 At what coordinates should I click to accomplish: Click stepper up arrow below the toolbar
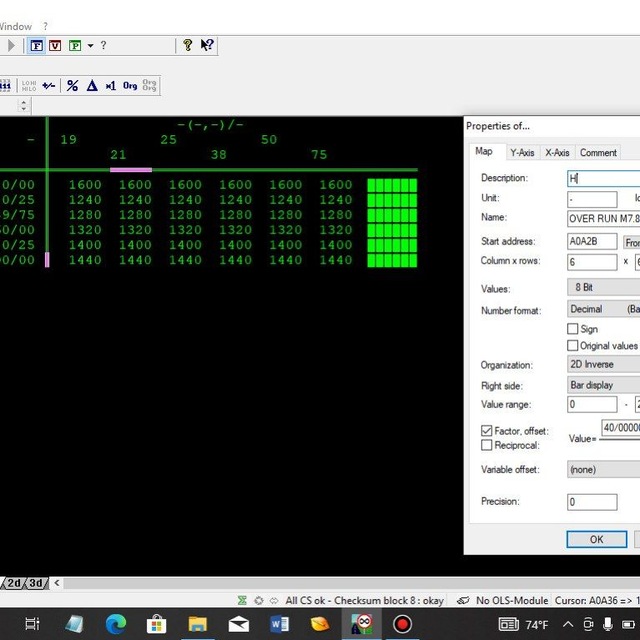pos(24,102)
